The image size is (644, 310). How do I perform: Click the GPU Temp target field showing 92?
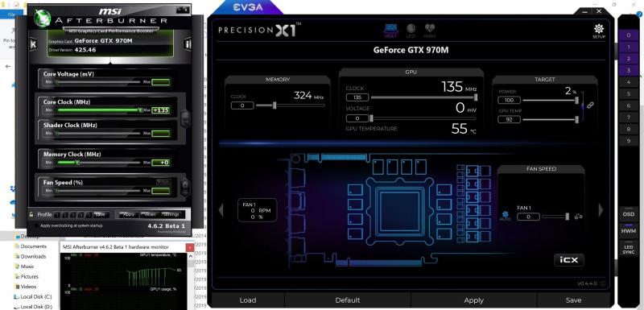point(510,119)
